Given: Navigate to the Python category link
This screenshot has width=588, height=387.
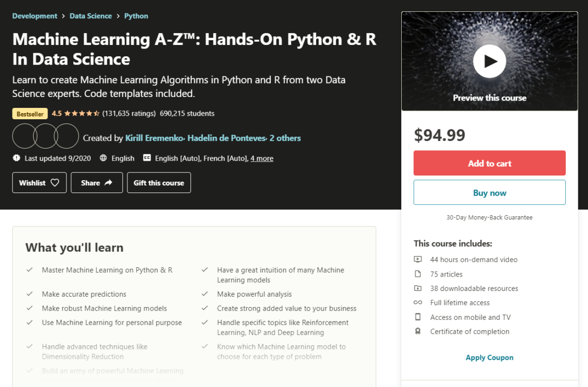Looking at the screenshot, I should (136, 15).
